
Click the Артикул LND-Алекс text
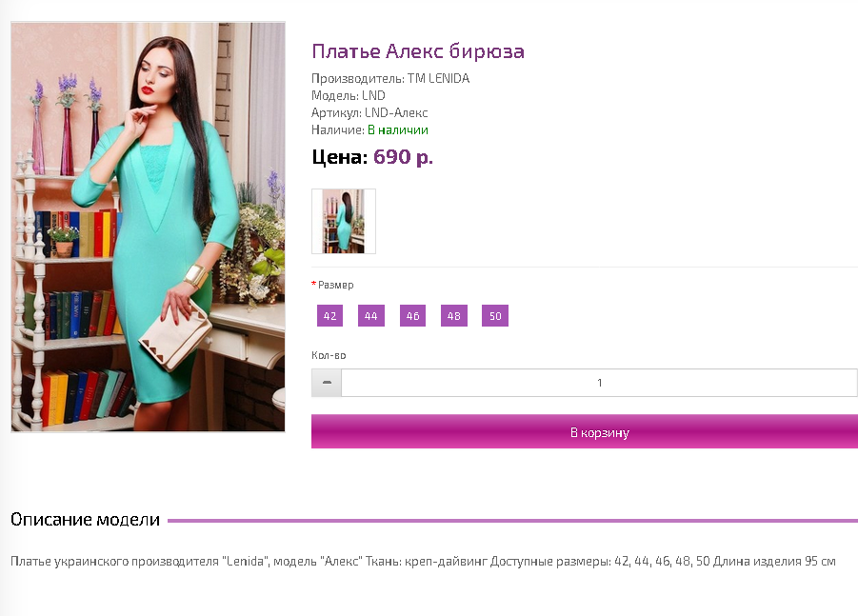pos(369,112)
